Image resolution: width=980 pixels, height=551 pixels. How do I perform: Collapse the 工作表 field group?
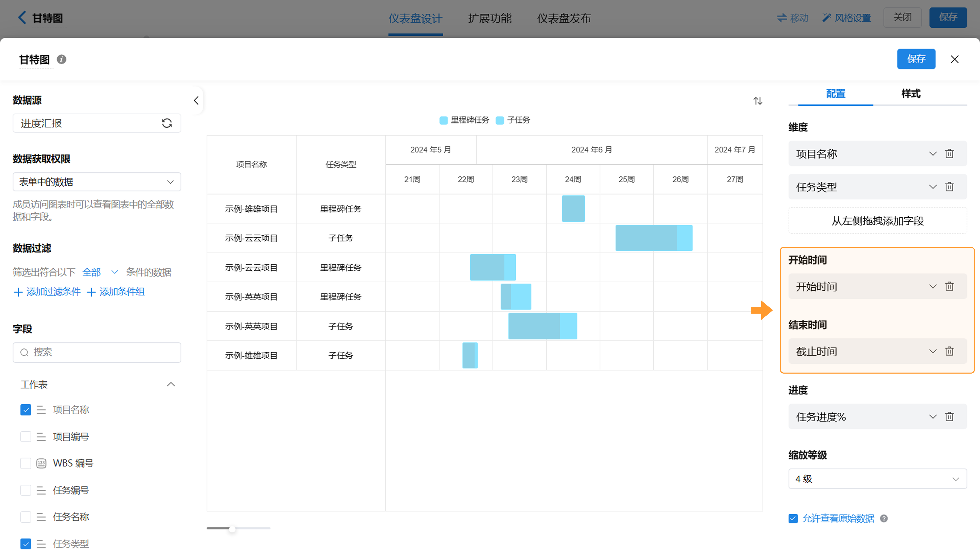171,385
